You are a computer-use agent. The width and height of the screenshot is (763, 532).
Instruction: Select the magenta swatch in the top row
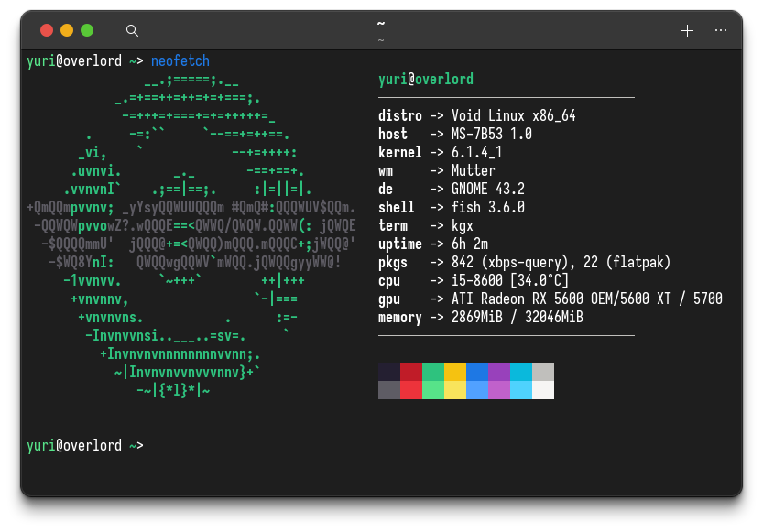point(499,371)
